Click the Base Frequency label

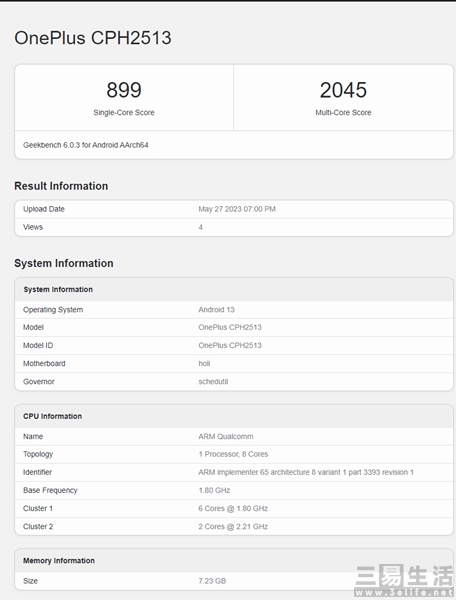[50, 490]
